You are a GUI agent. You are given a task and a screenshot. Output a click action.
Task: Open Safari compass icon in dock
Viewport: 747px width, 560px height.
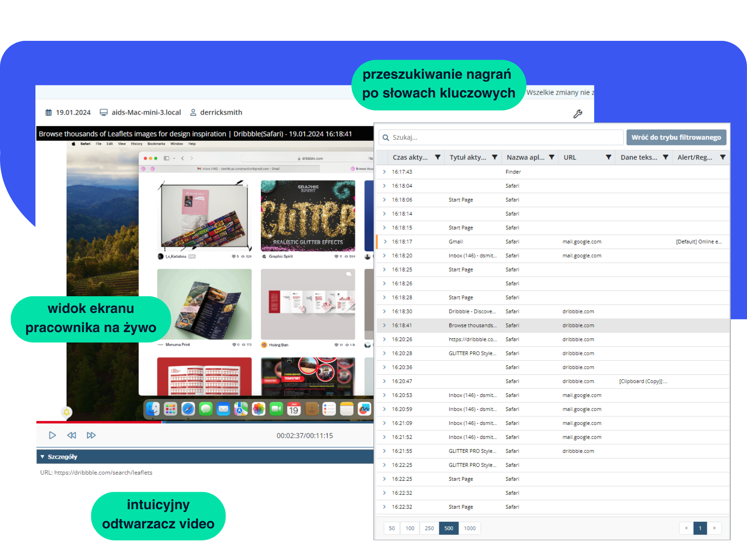[x=188, y=409]
